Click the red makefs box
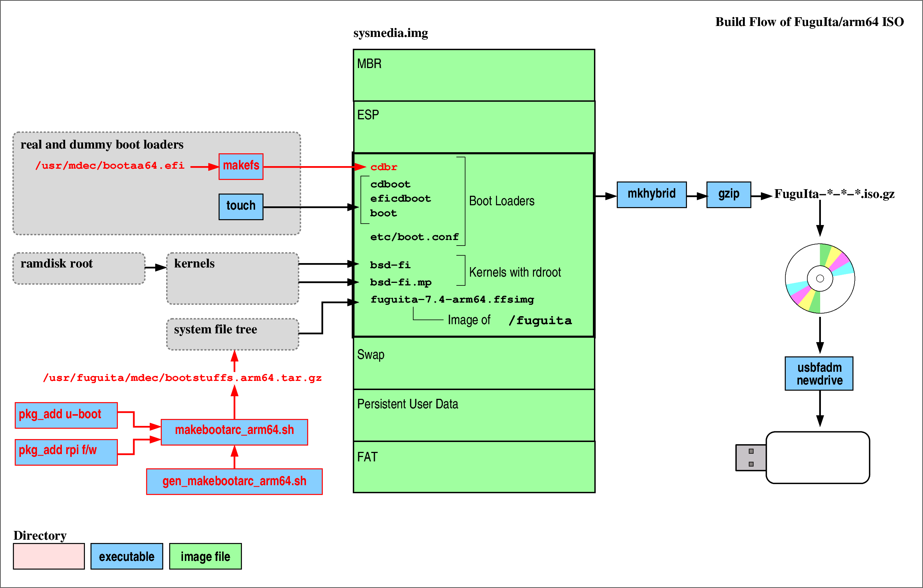The width and height of the screenshot is (923, 588). click(241, 166)
